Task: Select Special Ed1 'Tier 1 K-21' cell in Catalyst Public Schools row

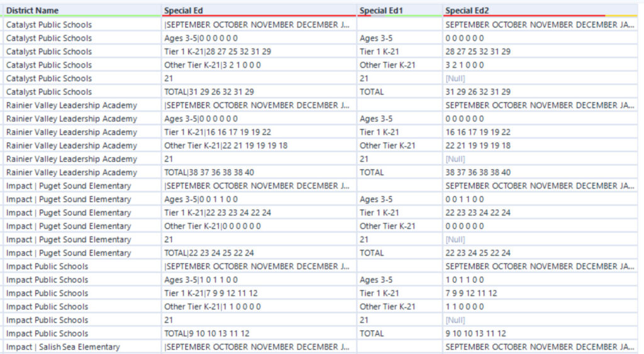Action: click(399, 52)
